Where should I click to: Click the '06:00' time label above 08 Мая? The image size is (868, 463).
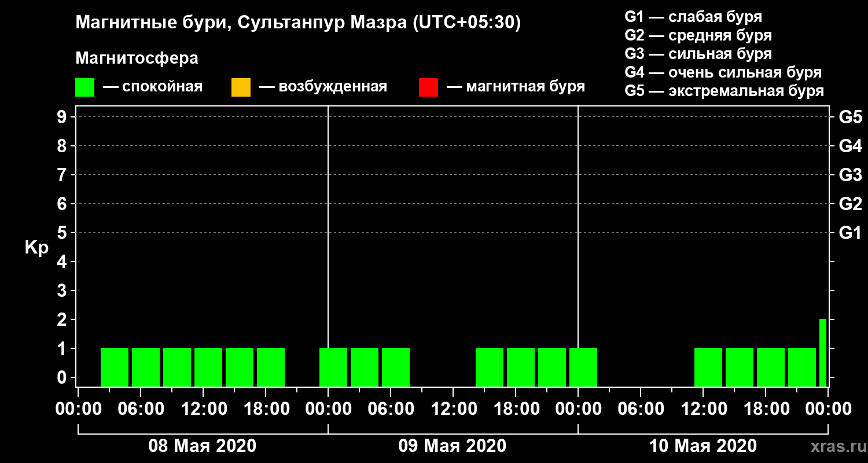pyautogui.click(x=141, y=409)
